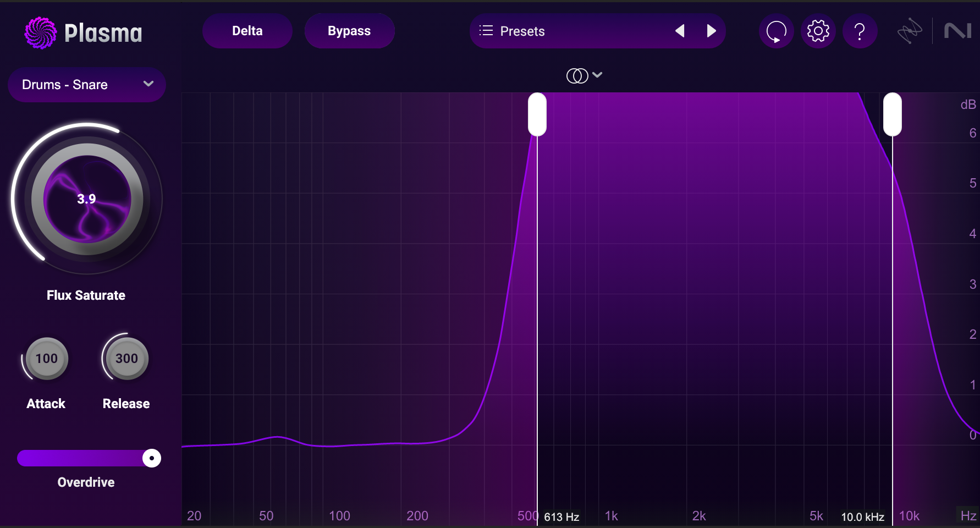Click the 5k frequency axis label
The height and width of the screenshot is (528, 980).
(x=816, y=516)
